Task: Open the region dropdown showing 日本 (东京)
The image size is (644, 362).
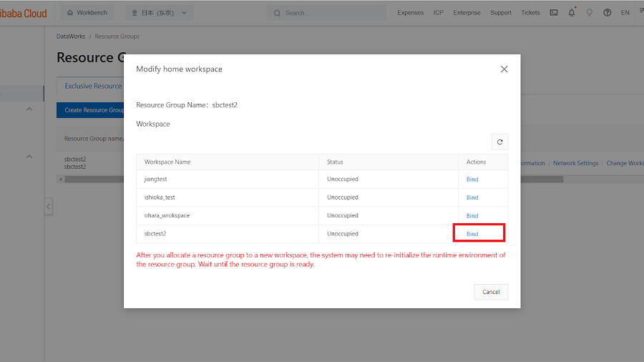Action: pyautogui.click(x=159, y=13)
